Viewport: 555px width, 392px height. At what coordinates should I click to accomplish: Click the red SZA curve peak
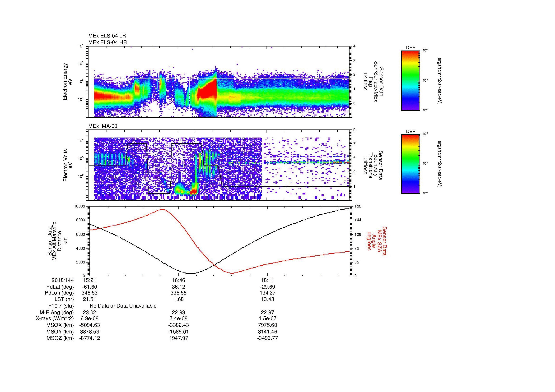(163, 209)
